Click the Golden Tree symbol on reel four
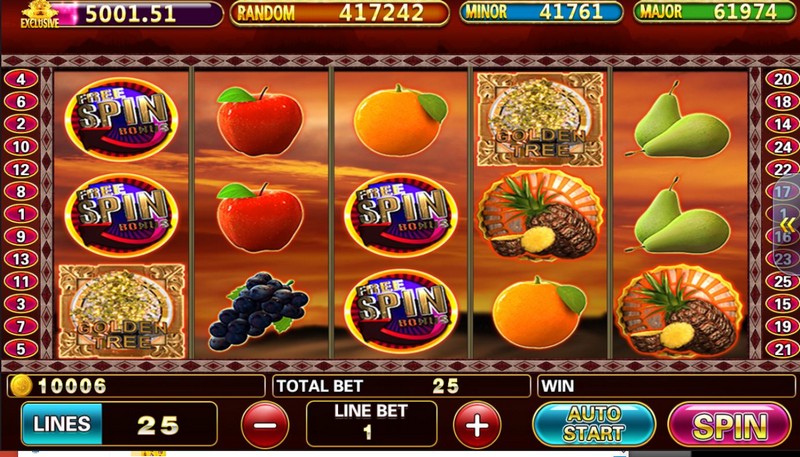This screenshot has width=800, height=457. pos(540,119)
